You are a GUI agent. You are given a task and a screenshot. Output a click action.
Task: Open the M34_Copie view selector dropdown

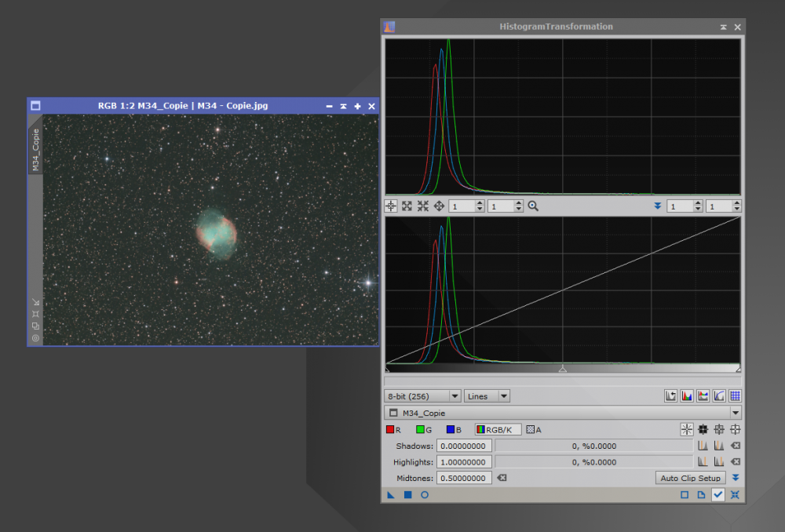[x=563, y=413]
